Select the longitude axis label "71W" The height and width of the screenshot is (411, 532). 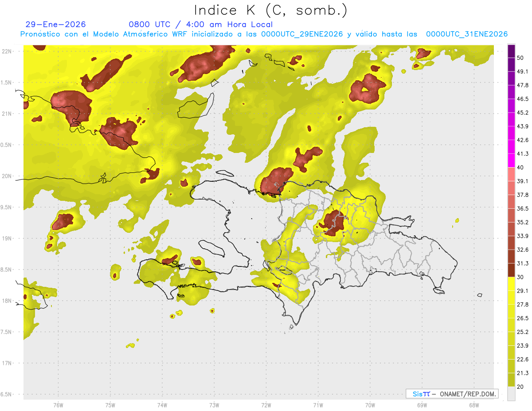tap(318, 405)
